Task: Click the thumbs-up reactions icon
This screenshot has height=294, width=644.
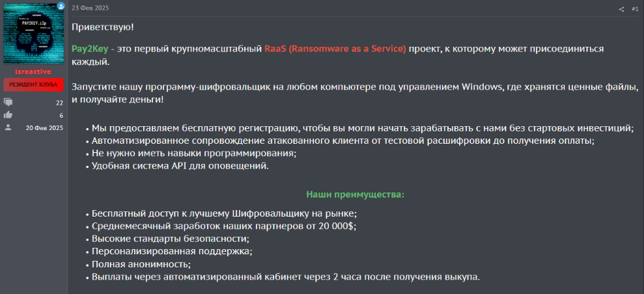Action: tap(8, 115)
